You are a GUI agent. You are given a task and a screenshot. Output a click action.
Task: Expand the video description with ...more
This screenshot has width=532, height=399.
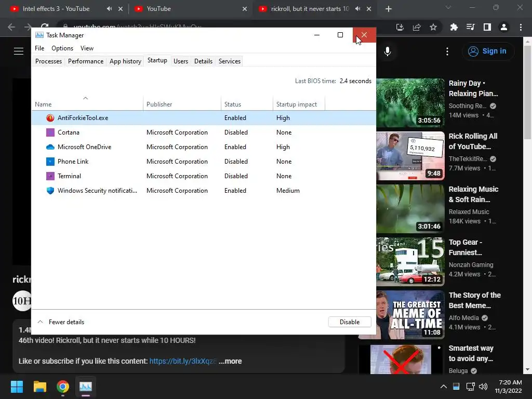(x=230, y=362)
